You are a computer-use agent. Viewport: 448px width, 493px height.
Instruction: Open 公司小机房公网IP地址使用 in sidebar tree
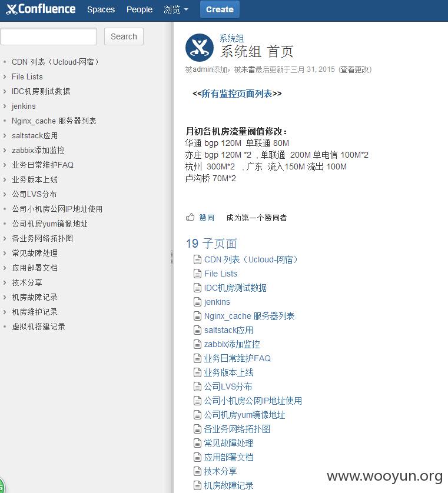[57, 209]
